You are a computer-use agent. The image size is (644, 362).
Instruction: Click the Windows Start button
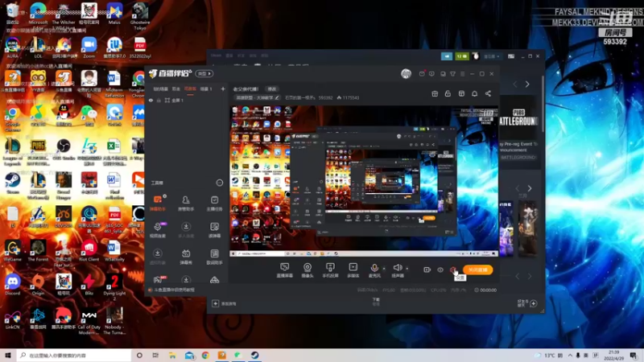pos(8,356)
